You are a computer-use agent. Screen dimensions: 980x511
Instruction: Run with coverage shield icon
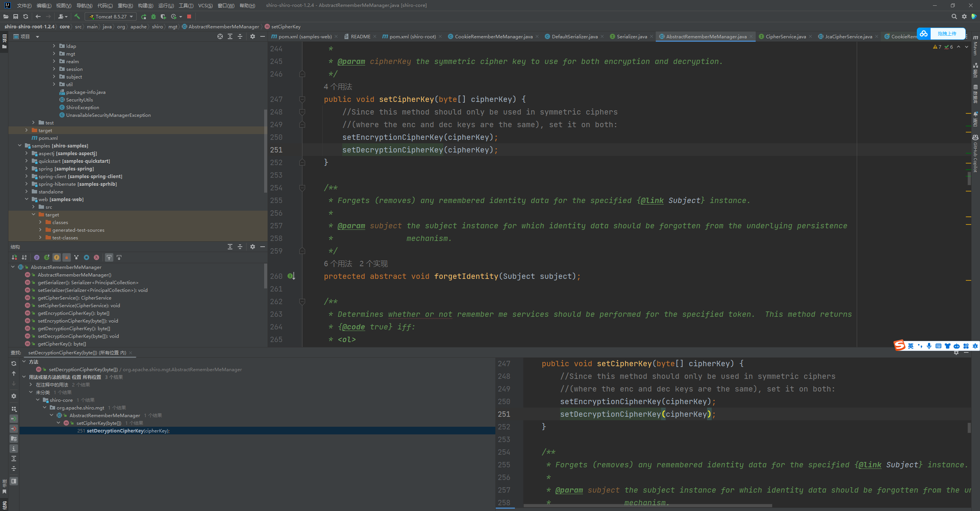tap(163, 16)
